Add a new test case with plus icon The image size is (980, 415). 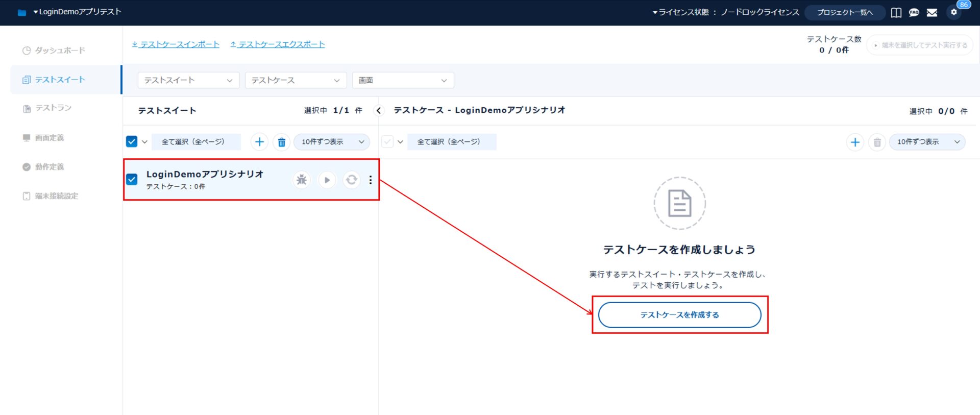coord(855,142)
